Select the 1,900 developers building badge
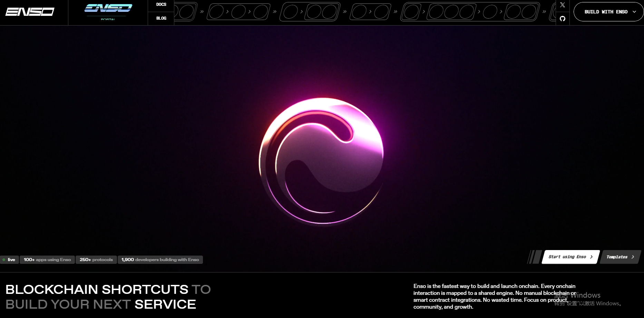644x318 pixels. (160, 260)
